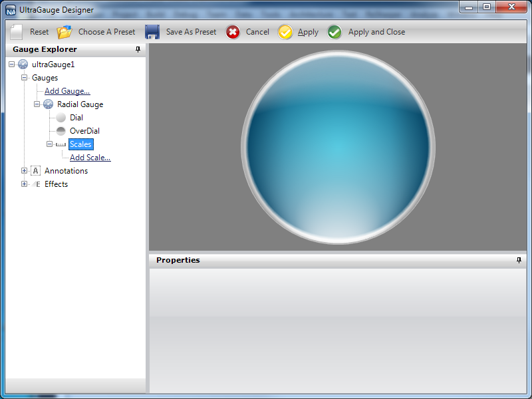Expand the Annotations node
The height and width of the screenshot is (399, 532).
click(x=25, y=171)
